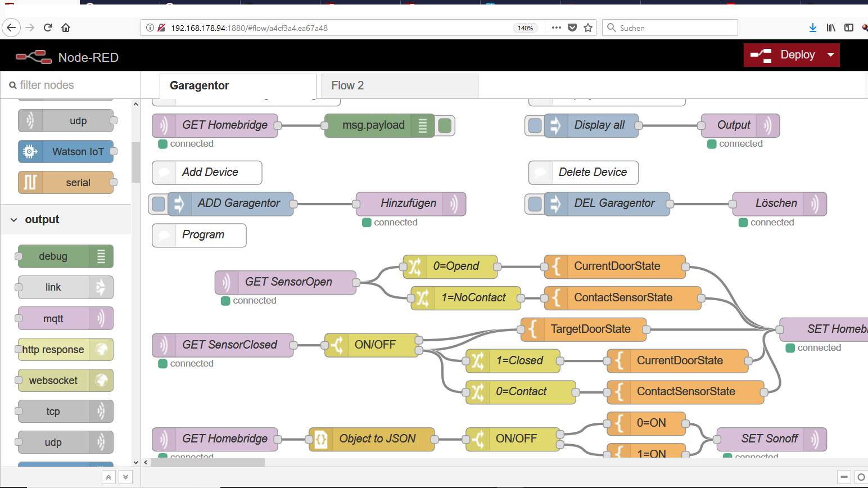
Task: Click browser home icon
Action: click(x=66, y=28)
